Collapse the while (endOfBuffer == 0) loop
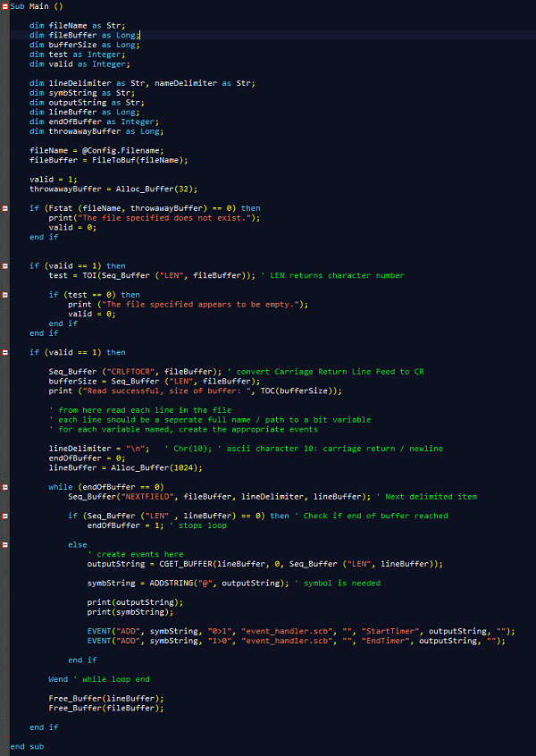The width and height of the screenshot is (536, 756). 5,487
